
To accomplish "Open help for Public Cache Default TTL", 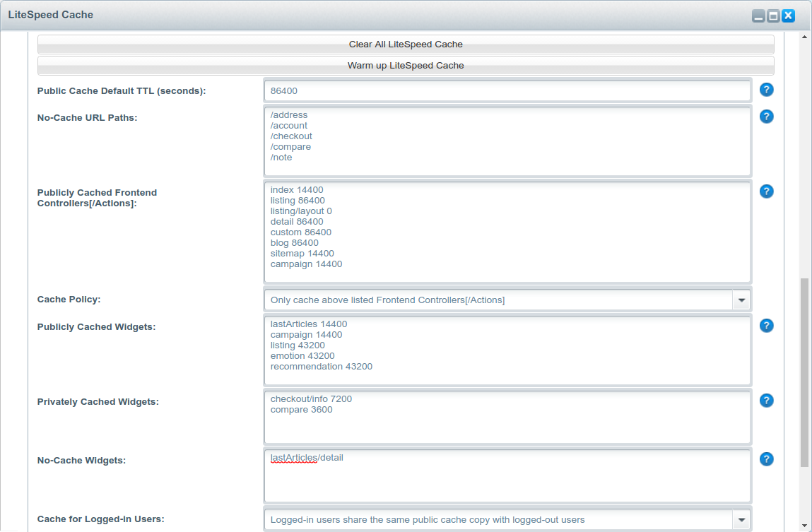I will 767,90.
